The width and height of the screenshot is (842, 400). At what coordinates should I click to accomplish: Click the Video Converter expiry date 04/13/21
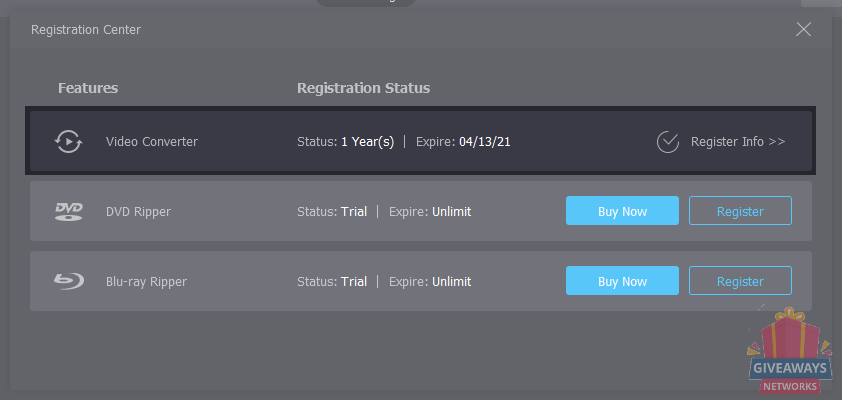[x=484, y=142]
